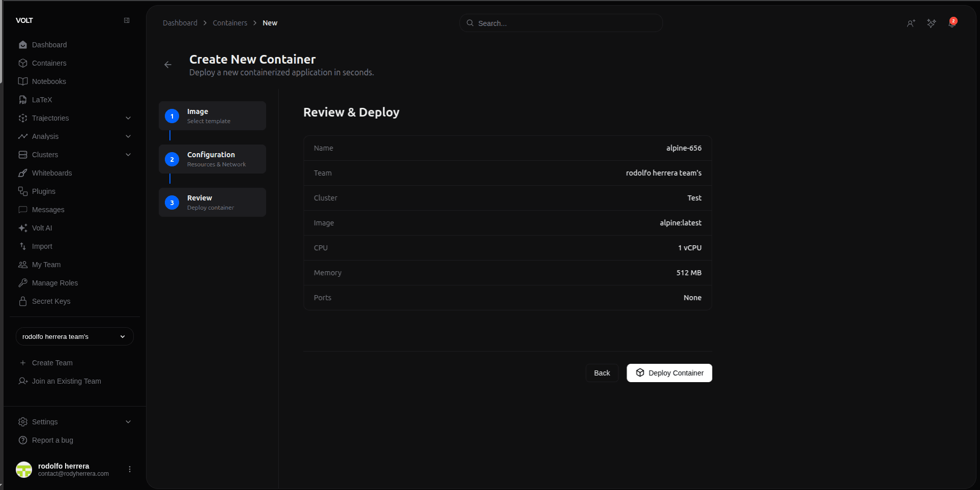Navigate to Containers via breadcrumb
This screenshot has width=980, height=490.
click(229, 23)
